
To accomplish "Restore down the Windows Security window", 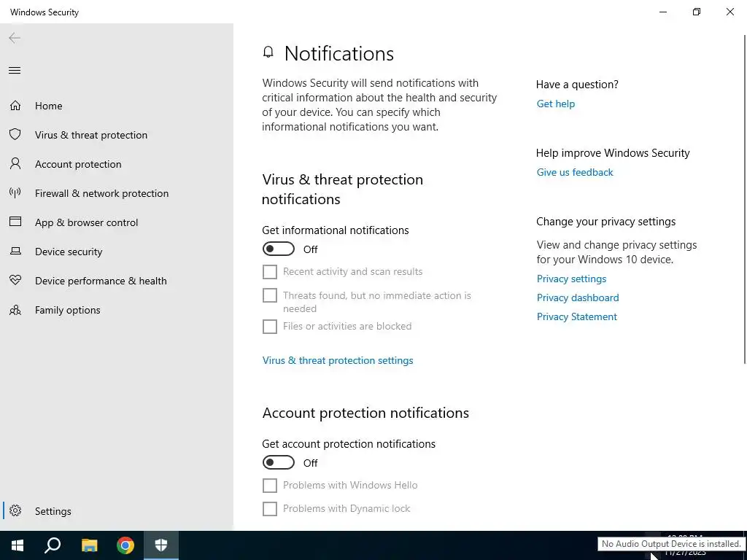I will coord(697,12).
